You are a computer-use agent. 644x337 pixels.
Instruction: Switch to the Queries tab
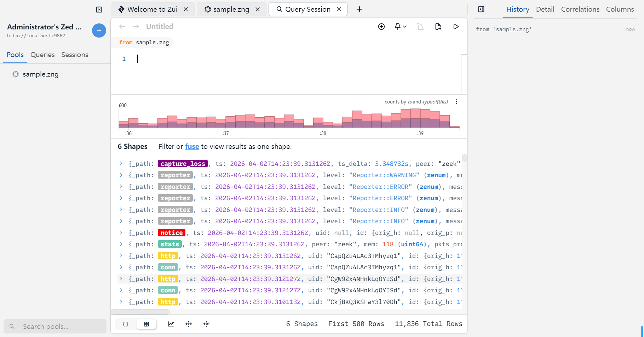(x=42, y=55)
